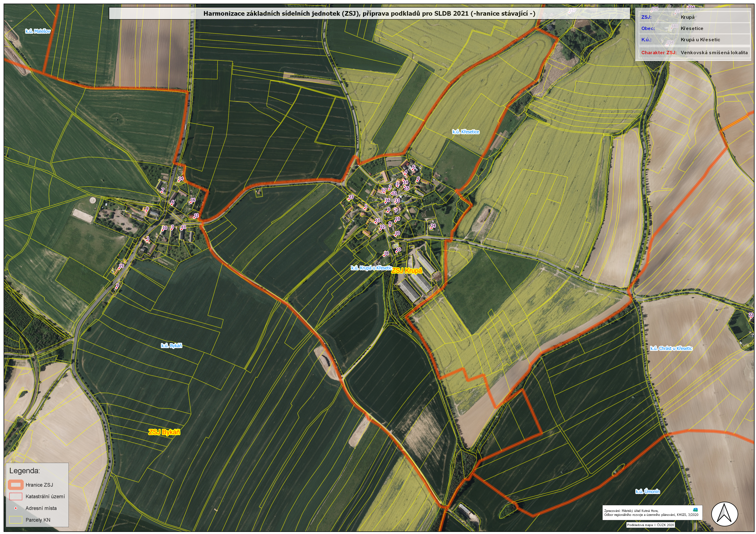Click the k.ú. Chrást u Křesetic label
This screenshot has height=534, width=756.
click(x=671, y=348)
